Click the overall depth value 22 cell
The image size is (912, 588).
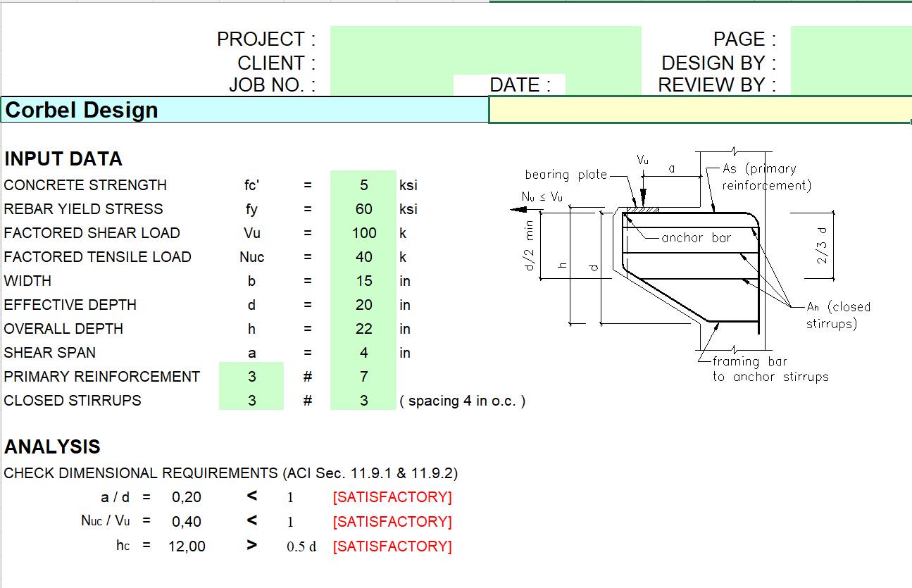point(363,329)
